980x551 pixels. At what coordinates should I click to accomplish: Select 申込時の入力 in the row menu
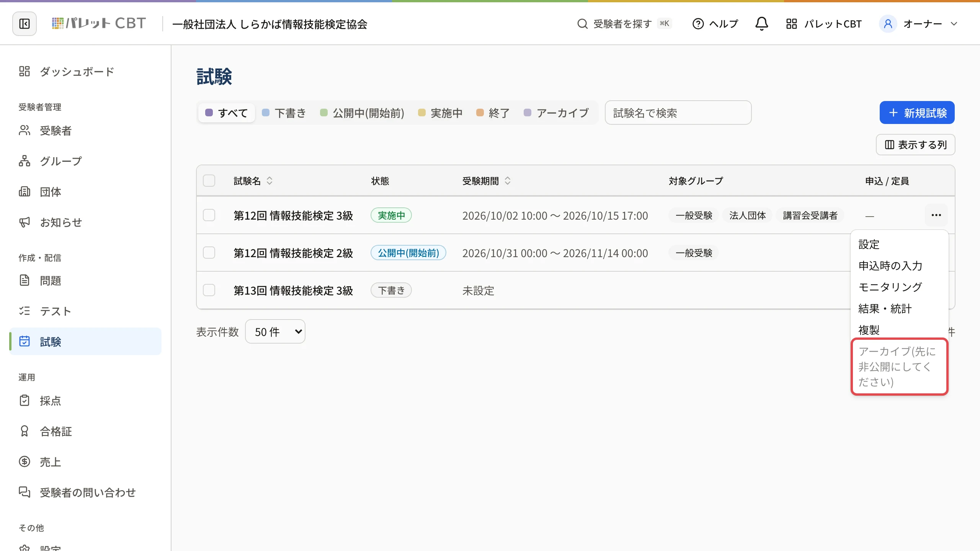(900, 266)
